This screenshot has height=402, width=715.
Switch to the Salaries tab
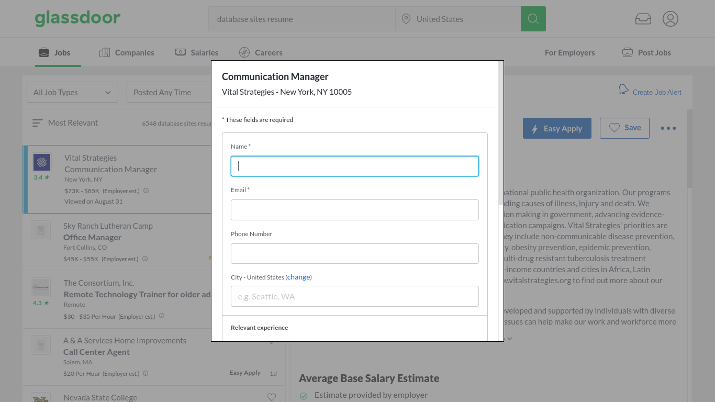pos(197,52)
